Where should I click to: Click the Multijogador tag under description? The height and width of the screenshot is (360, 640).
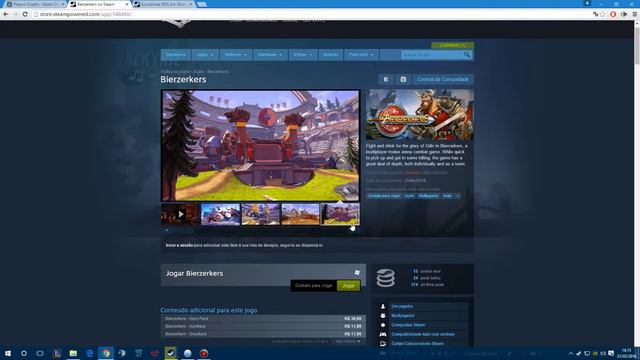coord(428,196)
